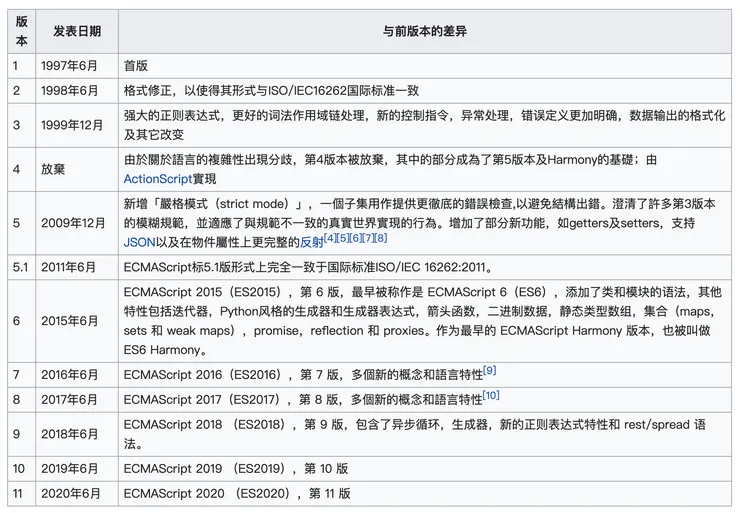This screenshot has height=513, width=740.
Task: Select the version number 2 cell
Action: coord(21,91)
